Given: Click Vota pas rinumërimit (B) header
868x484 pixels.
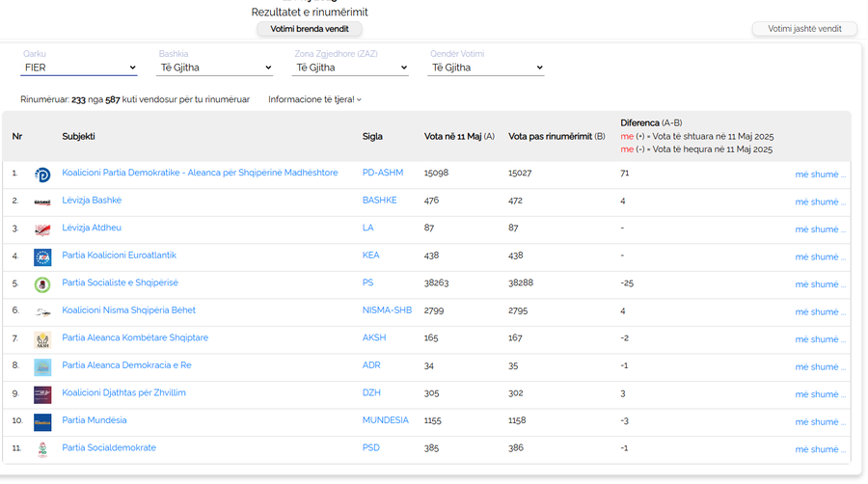Looking at the screenshot, I should (x=556, y=136).
